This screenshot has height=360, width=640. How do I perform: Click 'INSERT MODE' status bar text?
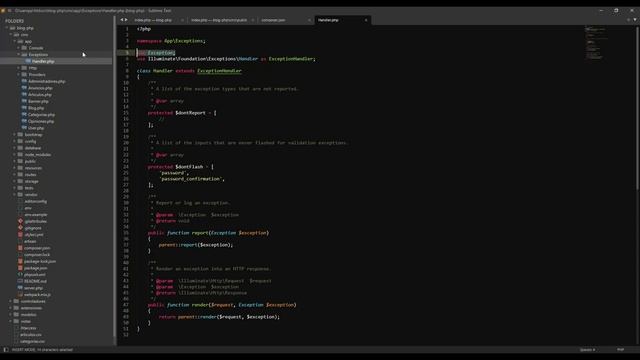pyautogui.click(x=23, y=350)
